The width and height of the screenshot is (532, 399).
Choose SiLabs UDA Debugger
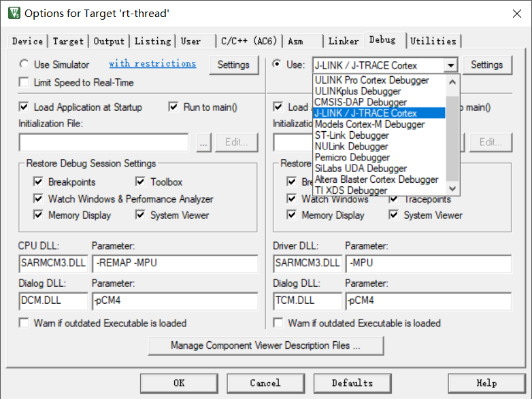pos(379,168)
